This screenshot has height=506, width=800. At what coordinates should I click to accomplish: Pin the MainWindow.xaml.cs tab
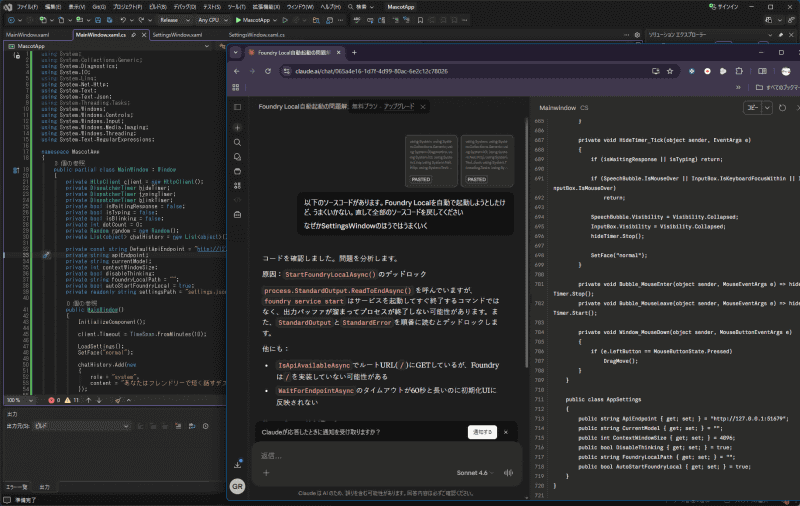coord(134,35)
